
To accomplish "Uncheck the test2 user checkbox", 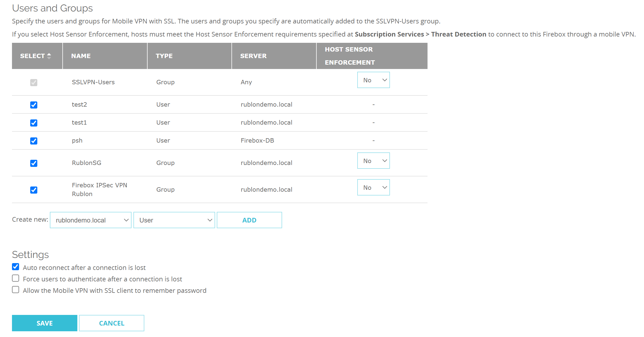I will point(34,105).
